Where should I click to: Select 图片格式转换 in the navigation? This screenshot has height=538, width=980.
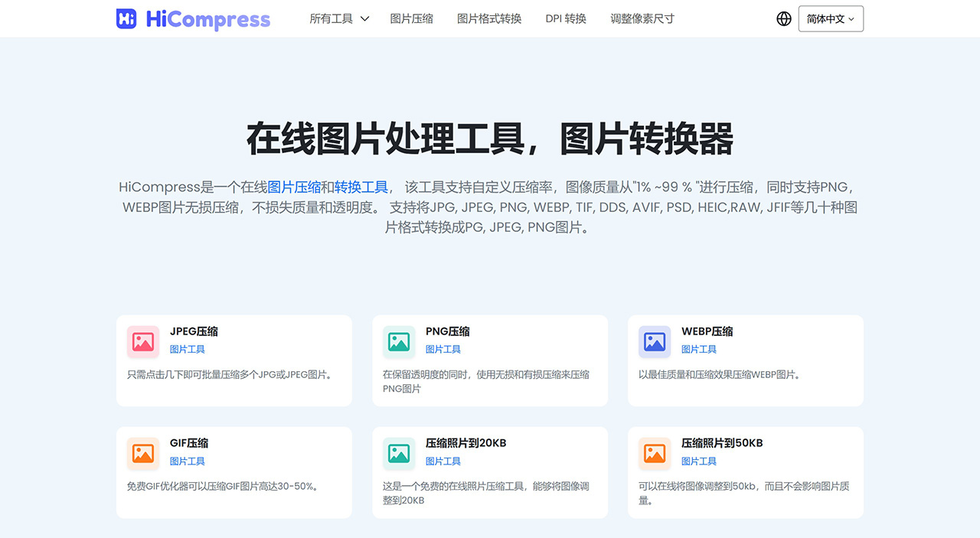(x=488, y=18)
